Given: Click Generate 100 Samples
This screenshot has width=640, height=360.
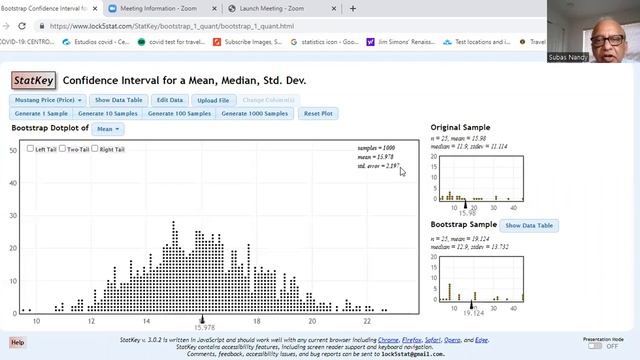Looking at the screenshot, I should pos(179,113).
